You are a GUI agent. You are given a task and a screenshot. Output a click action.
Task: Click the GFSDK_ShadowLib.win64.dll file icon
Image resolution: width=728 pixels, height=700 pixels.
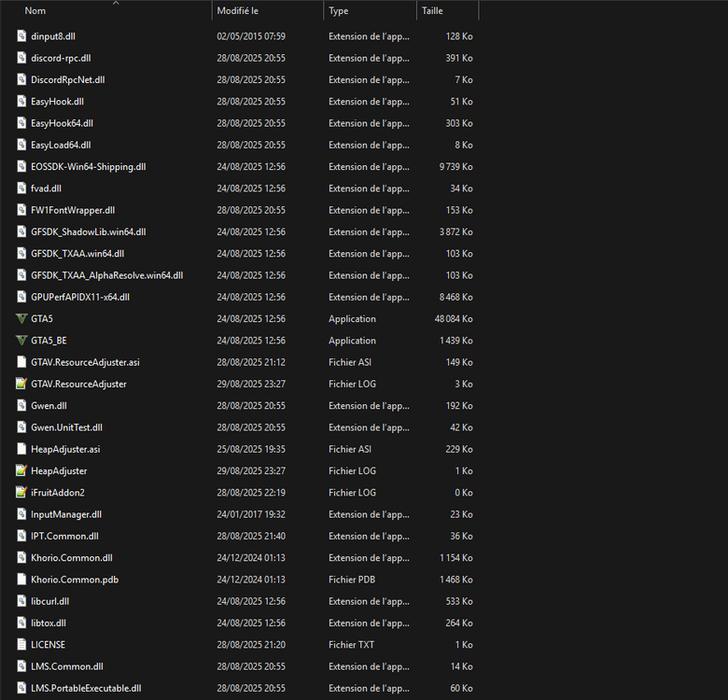[21, 232]
